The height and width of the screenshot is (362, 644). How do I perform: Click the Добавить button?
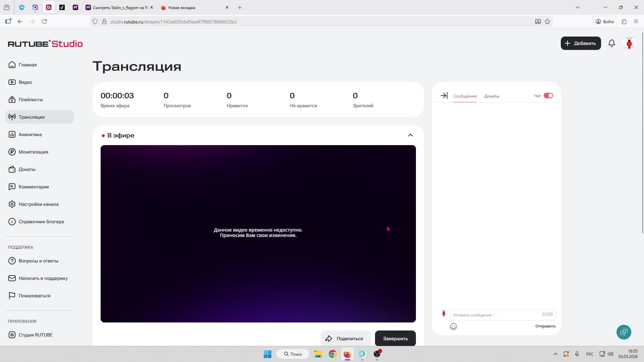point(580,43)
